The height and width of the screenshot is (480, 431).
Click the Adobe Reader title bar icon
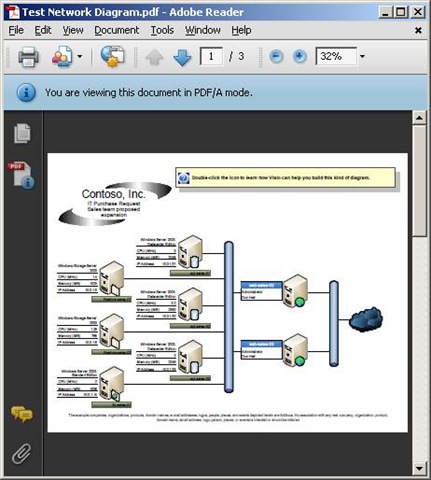pyautogui.click(x=13, y=12)
